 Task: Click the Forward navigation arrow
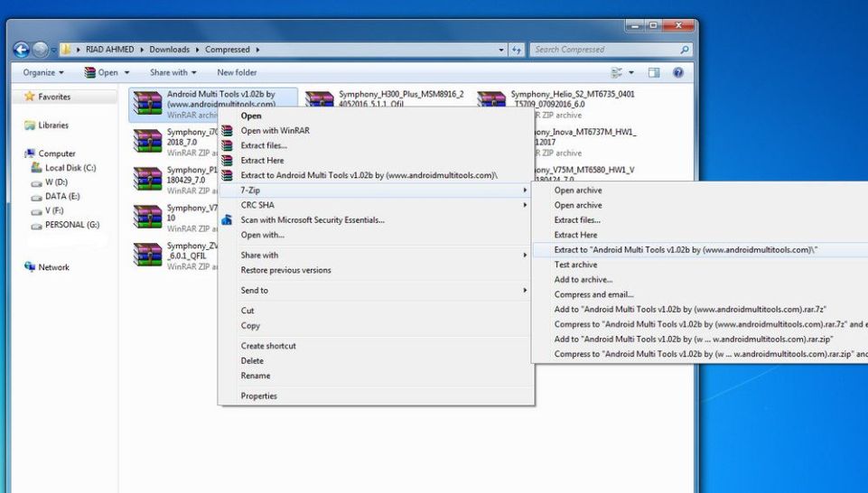[x=40, y=50]
